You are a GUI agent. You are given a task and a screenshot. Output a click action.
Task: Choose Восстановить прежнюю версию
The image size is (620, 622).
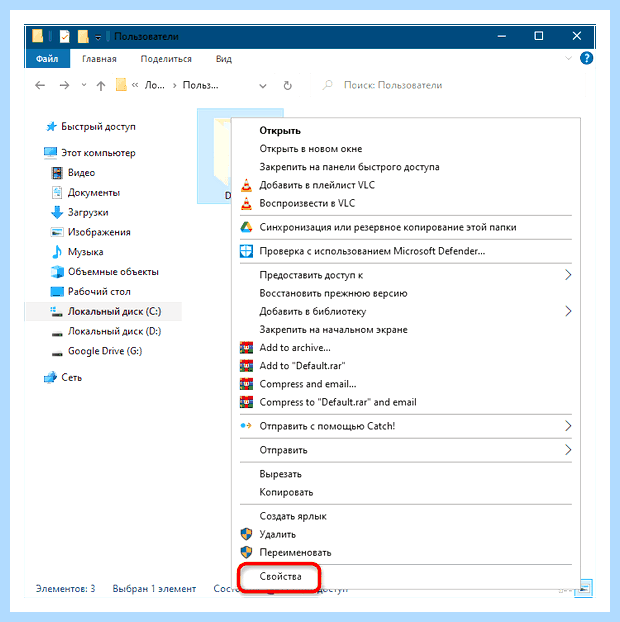click(406, 293)
